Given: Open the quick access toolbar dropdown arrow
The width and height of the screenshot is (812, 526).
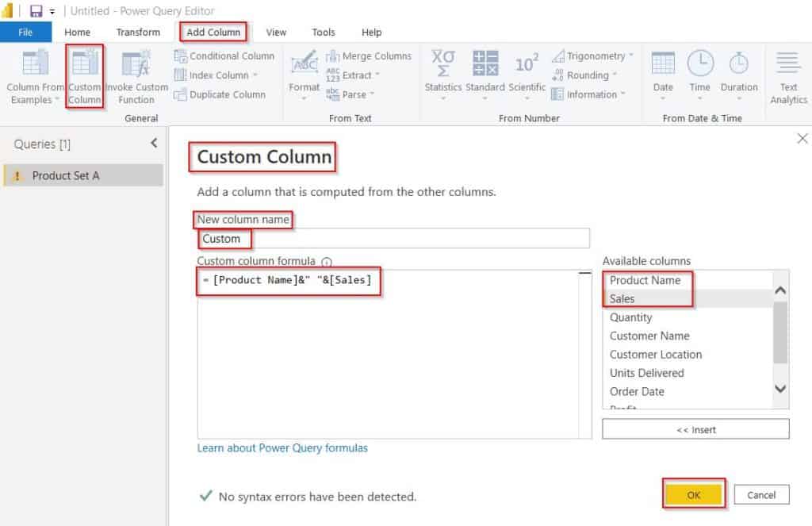Looking at the screenshot, I should pyautogui.click(x=52, y=11).
